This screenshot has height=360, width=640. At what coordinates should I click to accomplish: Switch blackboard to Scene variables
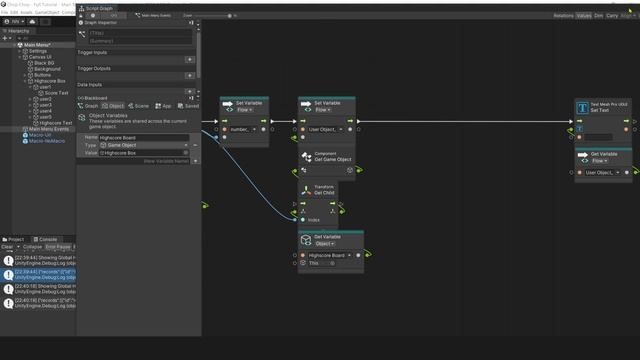tap(138, 106)
